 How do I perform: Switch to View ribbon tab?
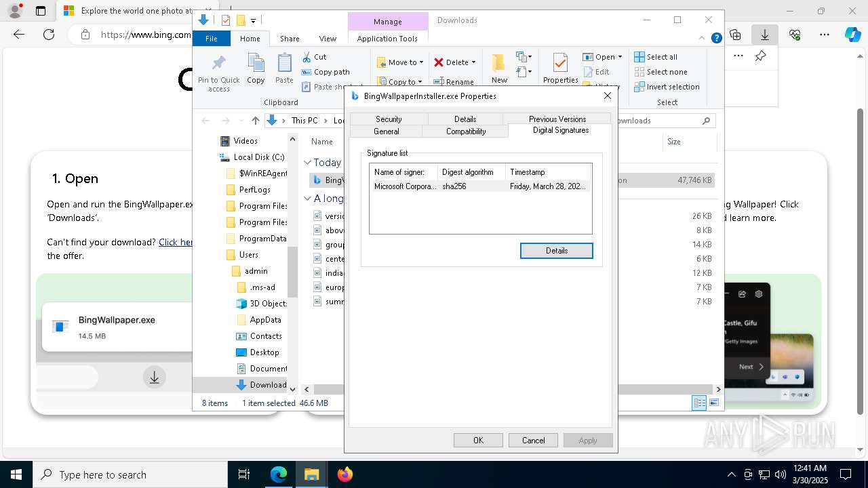[x=328, y=39]
